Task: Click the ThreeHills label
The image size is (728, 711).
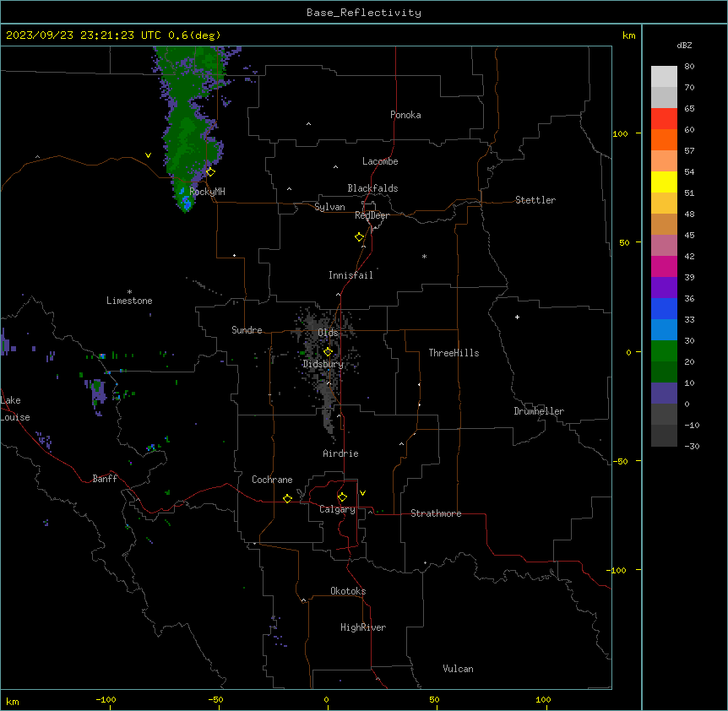Action: (x=454, y=353)
